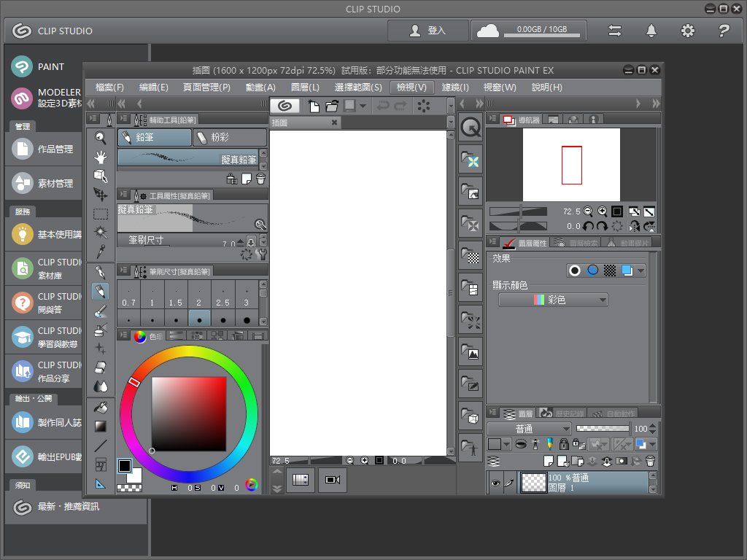The image size is (747, 560).
Task: Launch PAINT from Clip Studio sidebar
Action: pos(43,66)
